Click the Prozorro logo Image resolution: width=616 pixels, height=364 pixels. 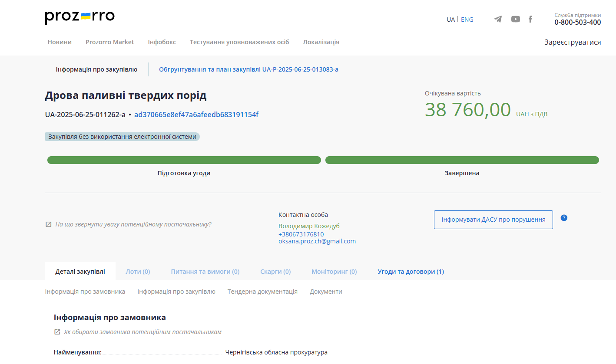tap(80, 17)
